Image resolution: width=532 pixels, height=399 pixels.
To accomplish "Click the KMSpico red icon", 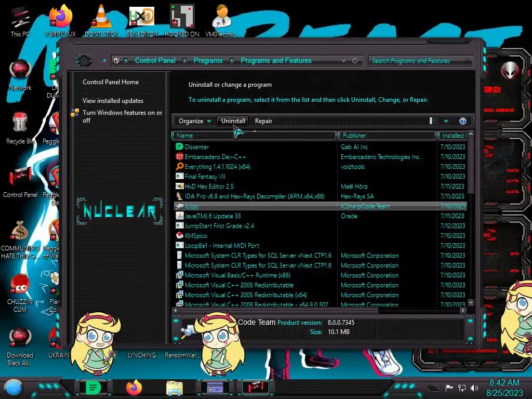I will pyautogui.click(x=179, y=235).
